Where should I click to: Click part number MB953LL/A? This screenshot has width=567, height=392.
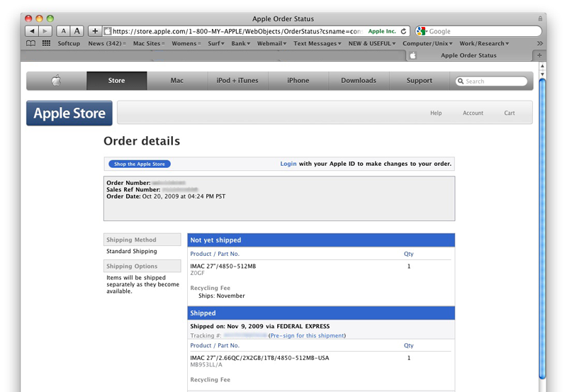206,364
